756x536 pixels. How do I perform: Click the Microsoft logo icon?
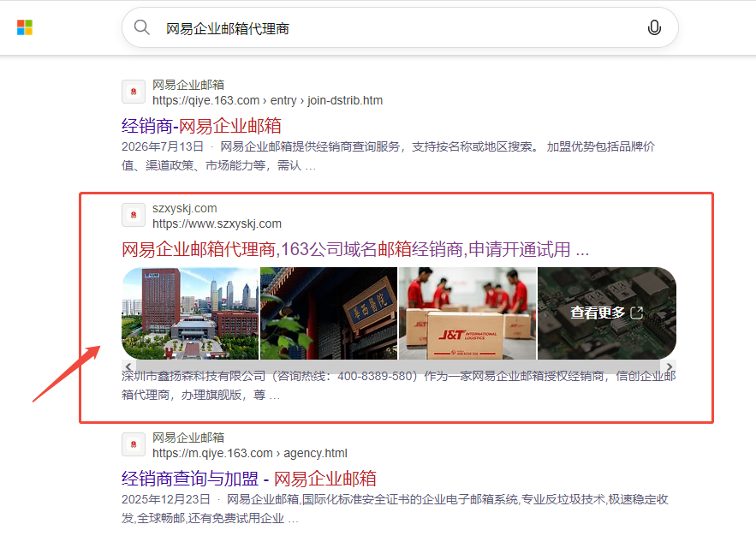(25, 27)
